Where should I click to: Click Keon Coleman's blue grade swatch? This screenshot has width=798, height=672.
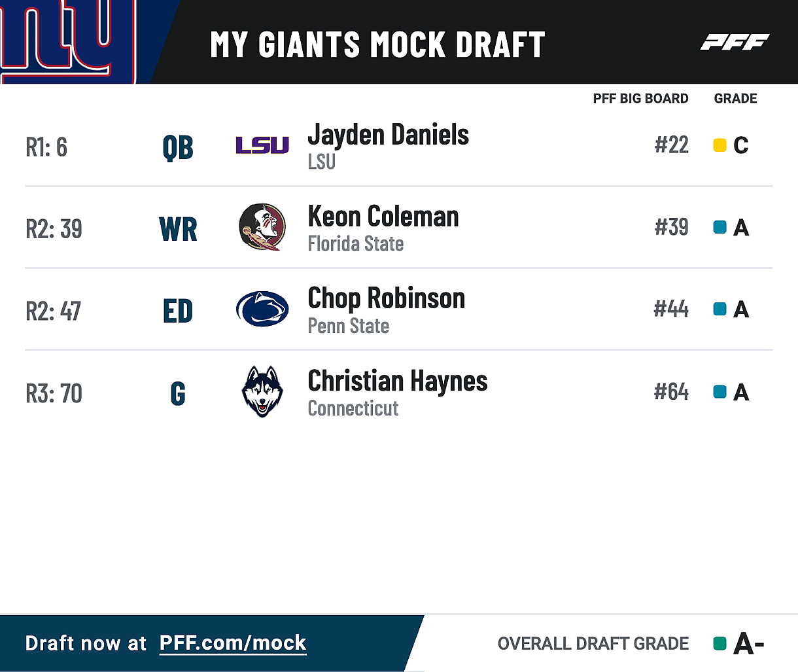click(720, 227)
